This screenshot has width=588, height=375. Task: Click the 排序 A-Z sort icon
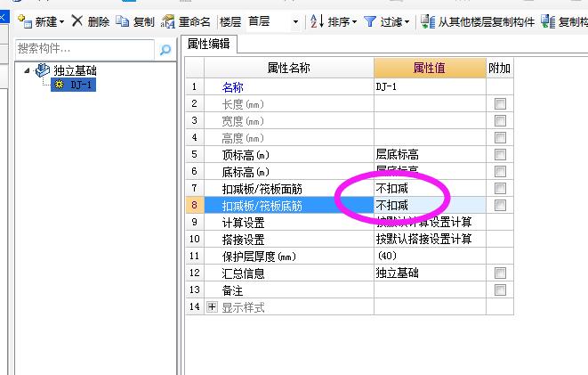(317, 21)
